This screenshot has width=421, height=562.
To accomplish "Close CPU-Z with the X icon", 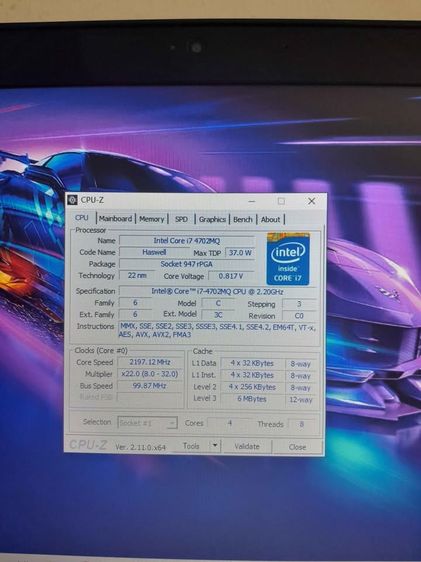I will coord(311,201).
